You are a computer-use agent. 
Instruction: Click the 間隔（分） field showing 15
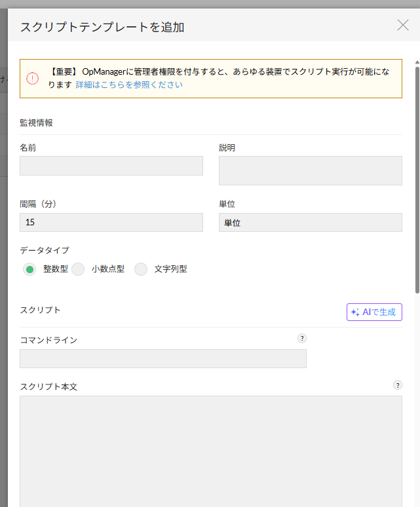pyautogui.click(x=111, y=223)
